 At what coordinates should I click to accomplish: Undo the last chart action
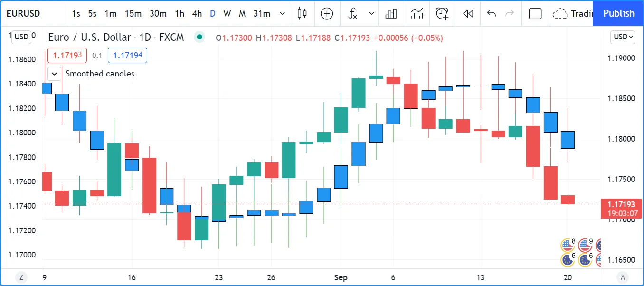[492, 13]
